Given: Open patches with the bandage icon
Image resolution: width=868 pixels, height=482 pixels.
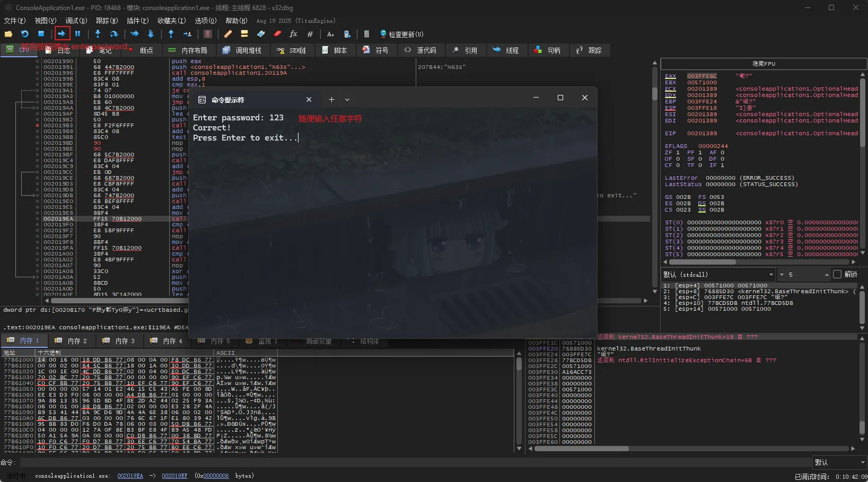Looking at the screenshot, I should point(228,34).
